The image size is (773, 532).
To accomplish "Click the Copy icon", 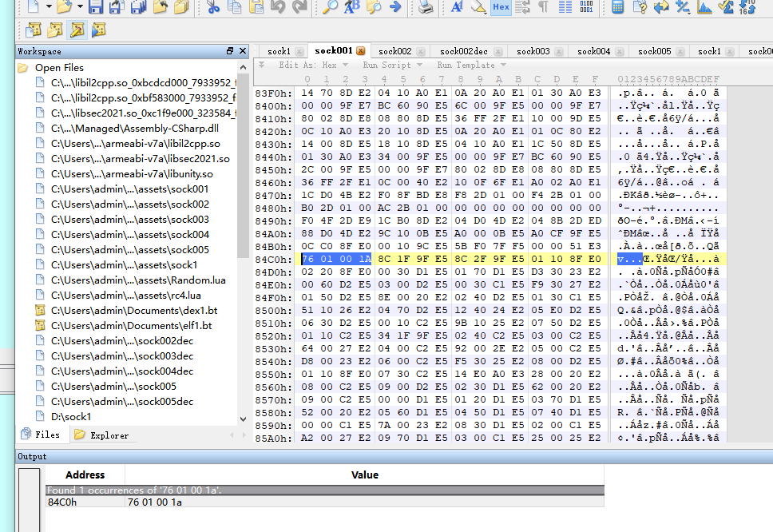I will click(x=235, y=6).
